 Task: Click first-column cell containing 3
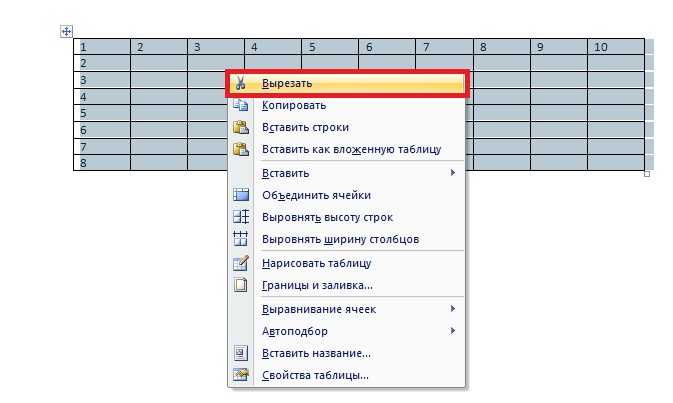tap(102, 80)
